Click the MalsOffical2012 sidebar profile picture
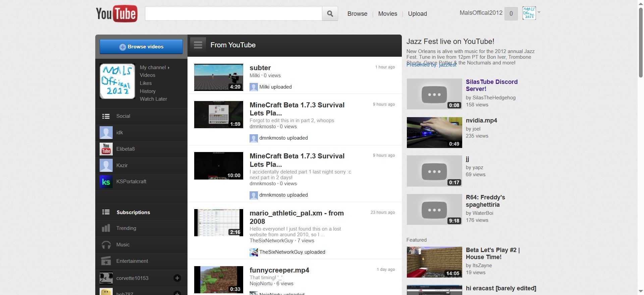This screenshot has width=644, height=295. click(x=117, y=81)
